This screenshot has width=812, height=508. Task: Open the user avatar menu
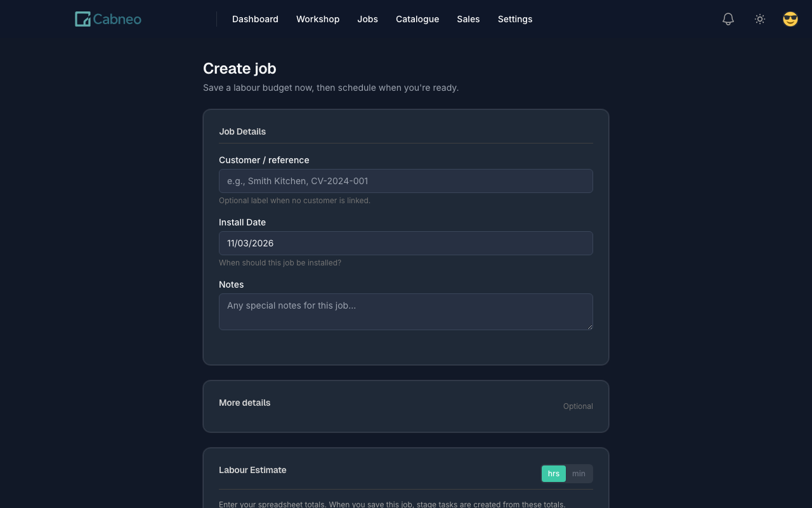pos(790,19)
